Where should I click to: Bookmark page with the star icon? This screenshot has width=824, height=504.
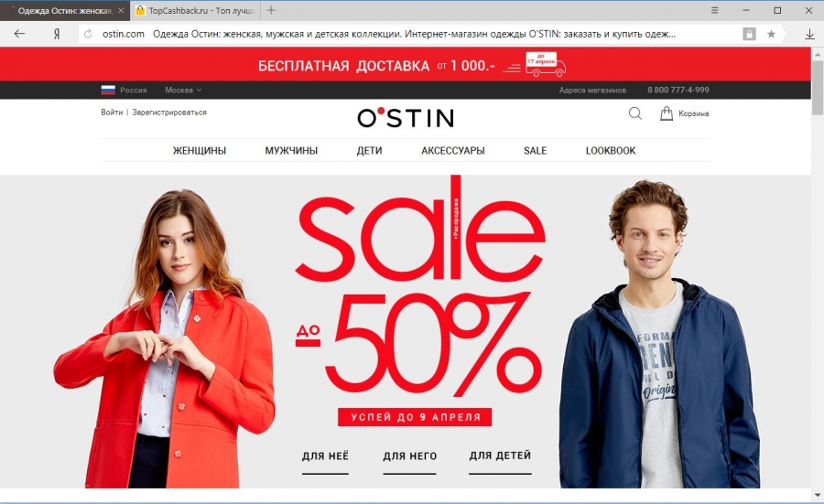pos(771,34)
